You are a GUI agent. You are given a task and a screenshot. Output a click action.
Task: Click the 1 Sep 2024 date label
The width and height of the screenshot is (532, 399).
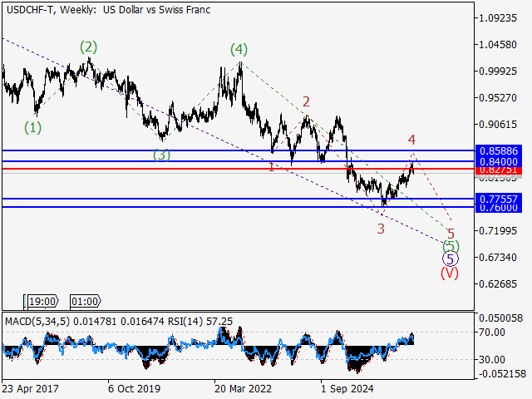(347, 388)
